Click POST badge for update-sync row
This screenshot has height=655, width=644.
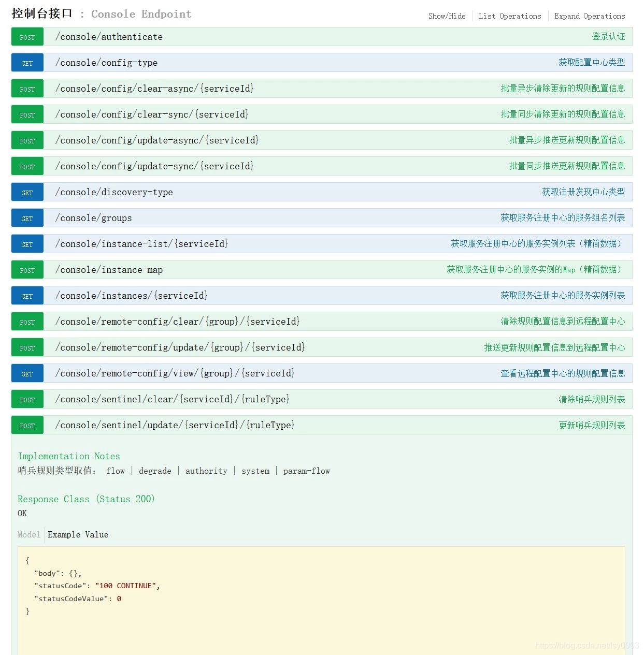27,167
